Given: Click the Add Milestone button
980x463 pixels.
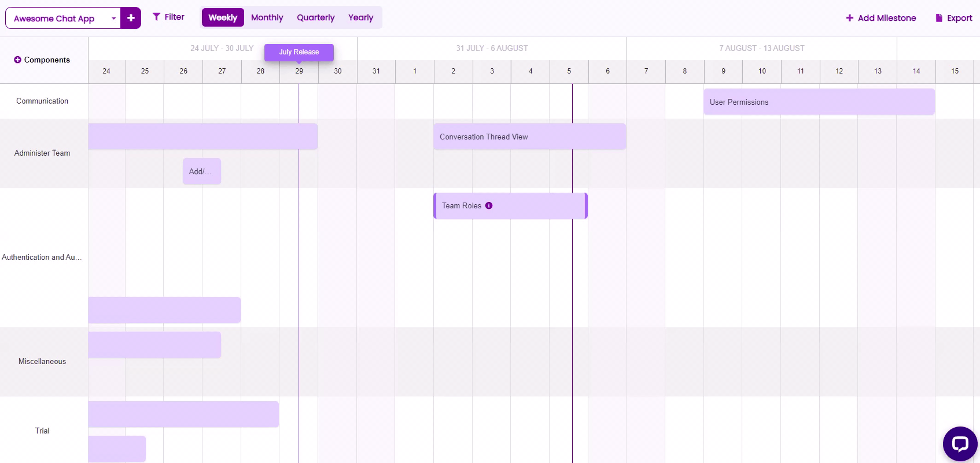Looking at the screenshot, I should [x=881, y=18].
